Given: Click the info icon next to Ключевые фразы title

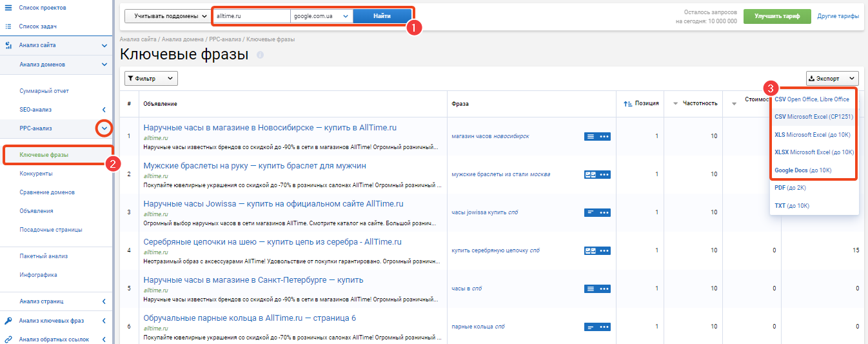Looking at the screenshot, I should pyautogui.click(x=261, y=56).
